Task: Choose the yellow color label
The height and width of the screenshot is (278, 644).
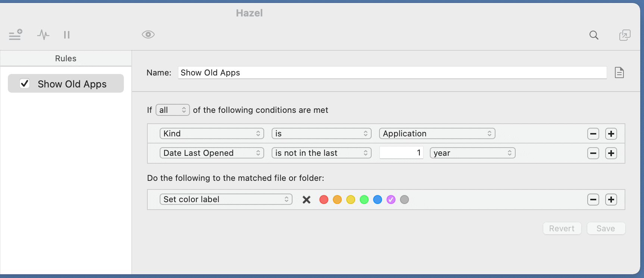Action: 351,200
